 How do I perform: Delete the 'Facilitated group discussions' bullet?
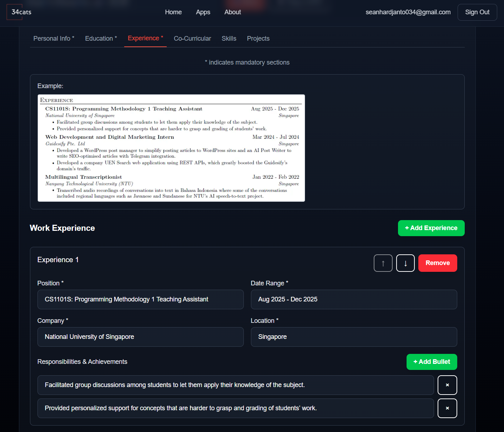pyautogui.click(x=447, y=385)
